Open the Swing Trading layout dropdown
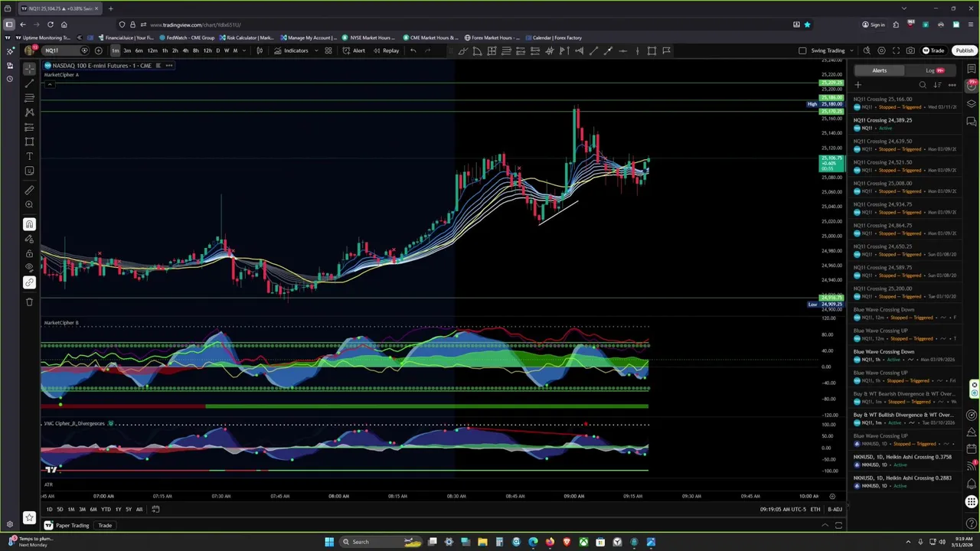 [x=831, y=51]
